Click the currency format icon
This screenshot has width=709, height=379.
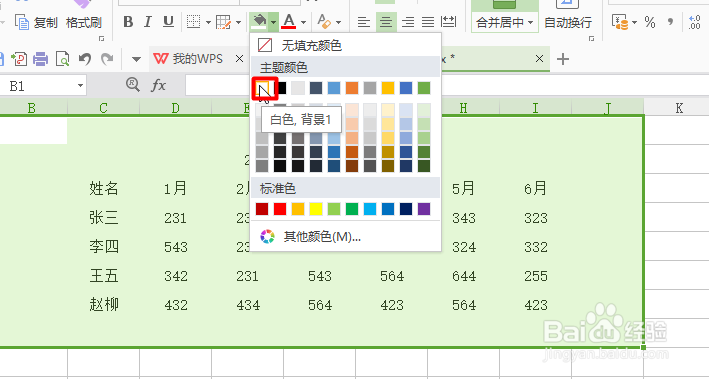(620, 22)
